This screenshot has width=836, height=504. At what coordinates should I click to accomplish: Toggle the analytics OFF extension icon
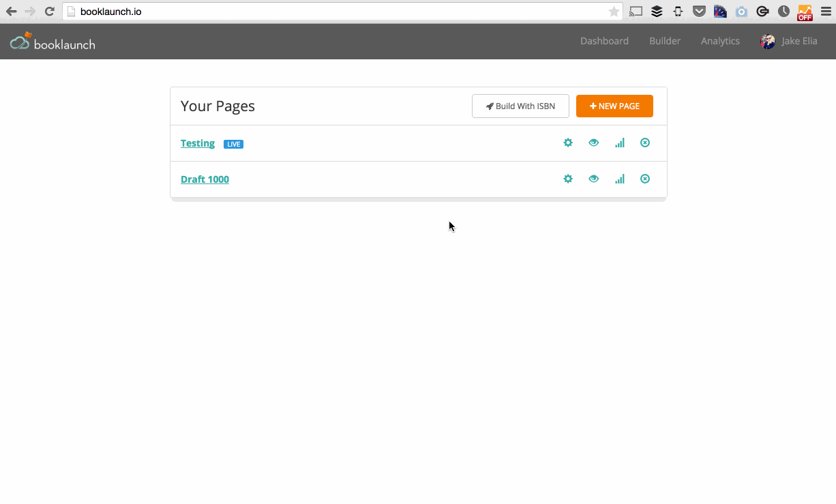[x=805, y=12]
